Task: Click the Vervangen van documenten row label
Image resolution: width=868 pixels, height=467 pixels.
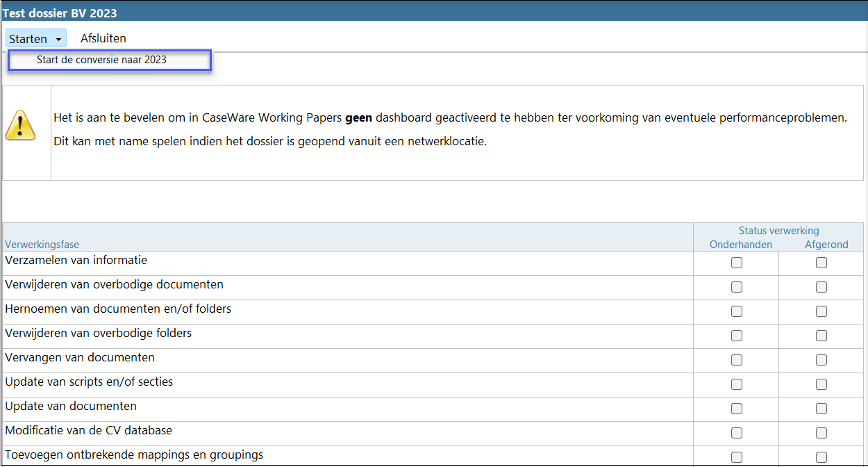Action: pyautogui.click(x=80, y=357)
